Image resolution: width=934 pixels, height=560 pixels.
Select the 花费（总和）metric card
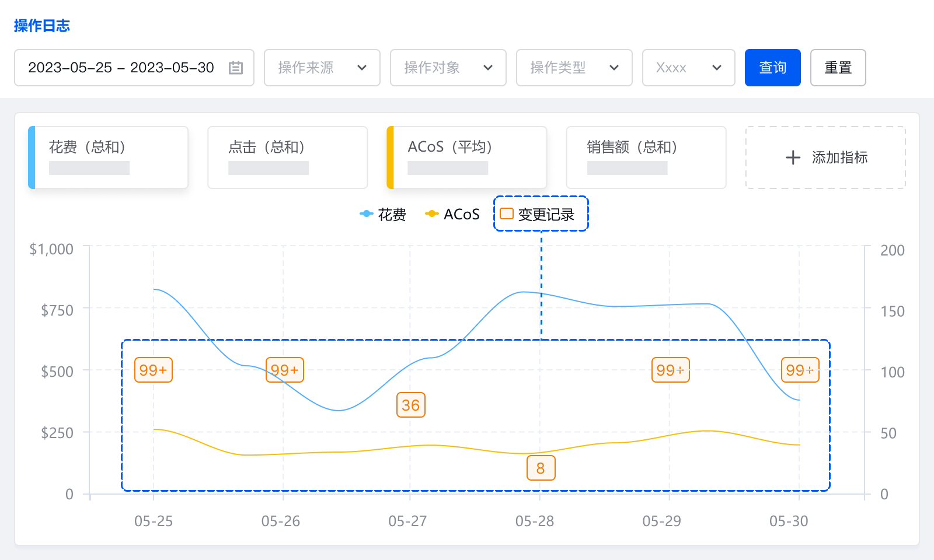(x=109, y=157)
